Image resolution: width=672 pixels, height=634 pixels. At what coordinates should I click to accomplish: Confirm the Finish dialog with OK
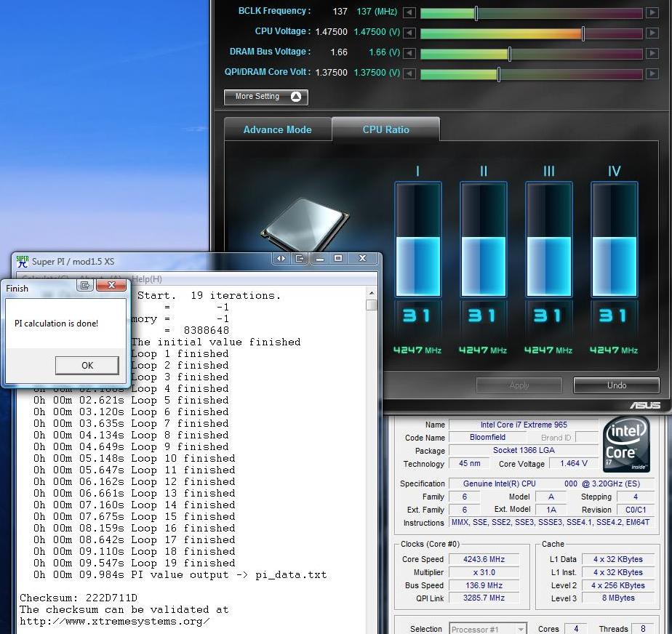87,366
